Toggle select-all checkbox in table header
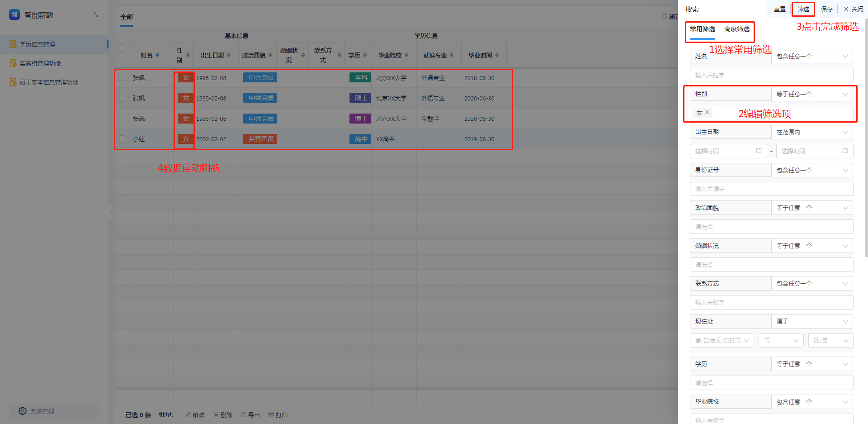Image resolution: width=868 pixels, height=424 pixels. click(x=122, y=48)
